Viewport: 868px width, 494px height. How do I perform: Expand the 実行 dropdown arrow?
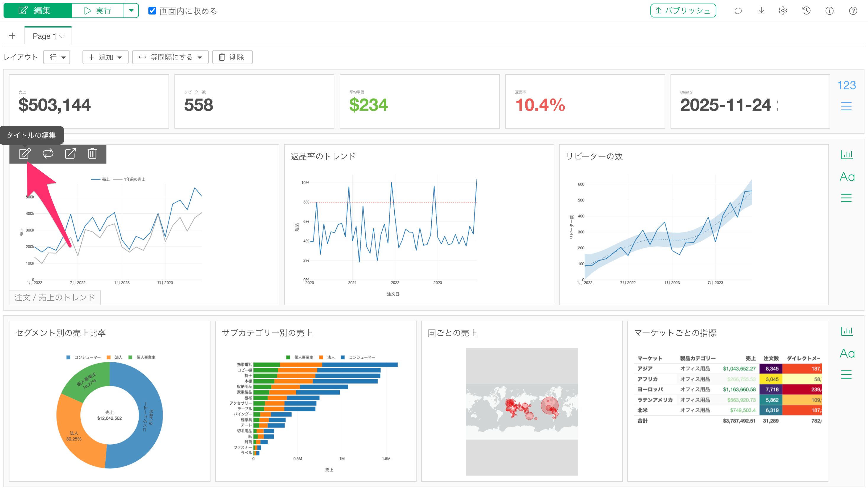coord(131,11)
